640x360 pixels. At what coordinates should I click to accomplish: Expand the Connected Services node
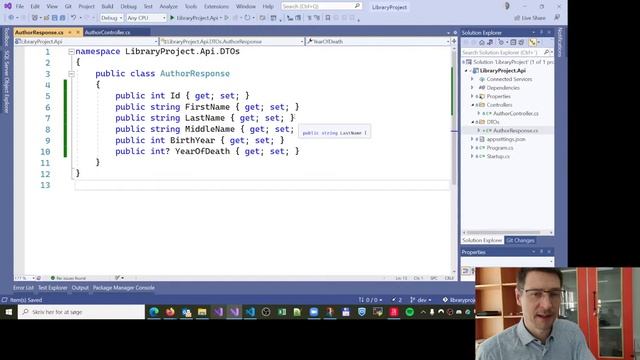tap(473, 79)
